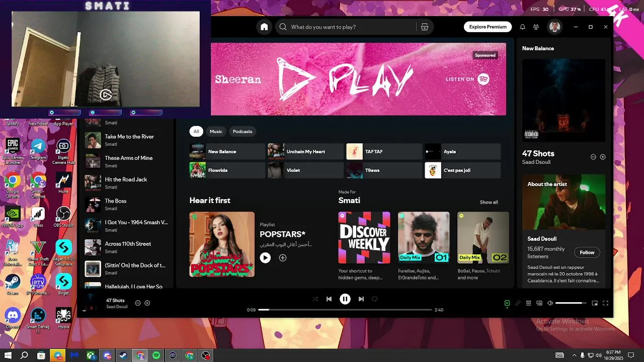Click the Sponsored PLAY banner ad

[358, 79]
